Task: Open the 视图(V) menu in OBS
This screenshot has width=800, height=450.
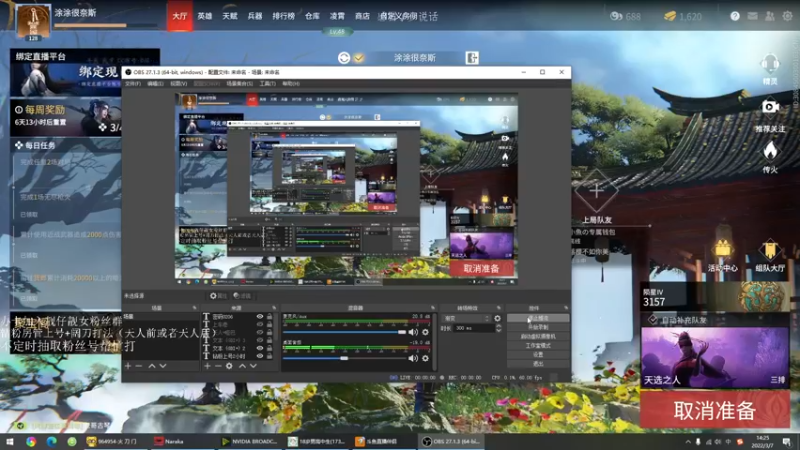Action: point(179,83)
